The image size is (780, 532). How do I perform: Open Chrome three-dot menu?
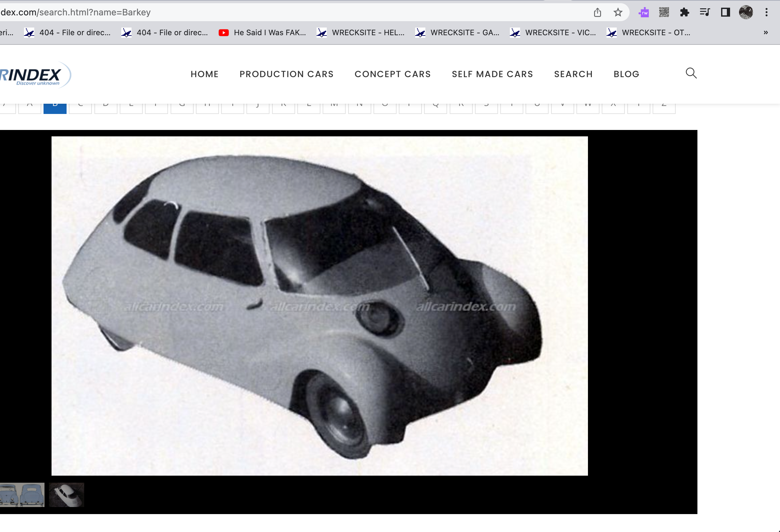click(766, 12)
